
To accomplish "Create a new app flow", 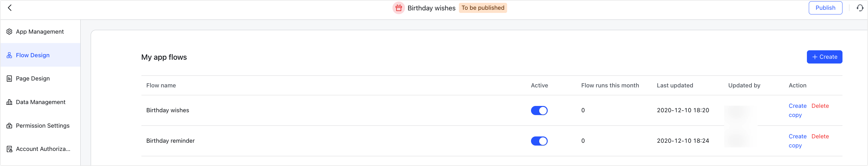I will tap(824, 57).
